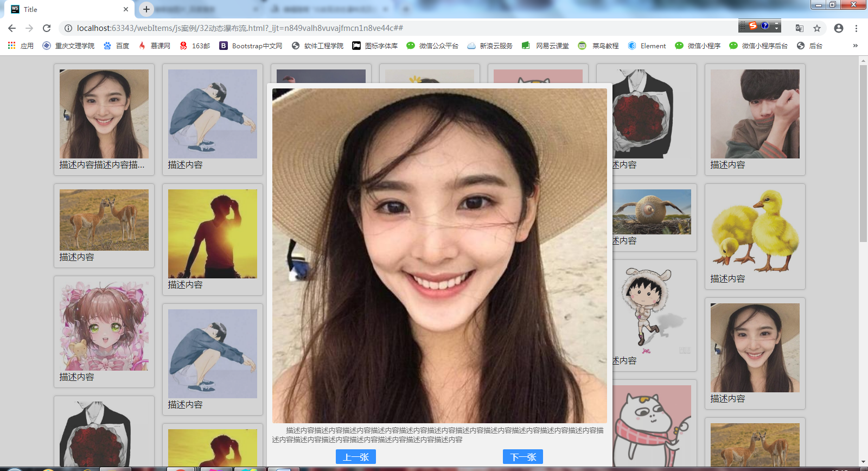
Task: Open first-column girl in hat thumbnail
Action: coord(104,114)
